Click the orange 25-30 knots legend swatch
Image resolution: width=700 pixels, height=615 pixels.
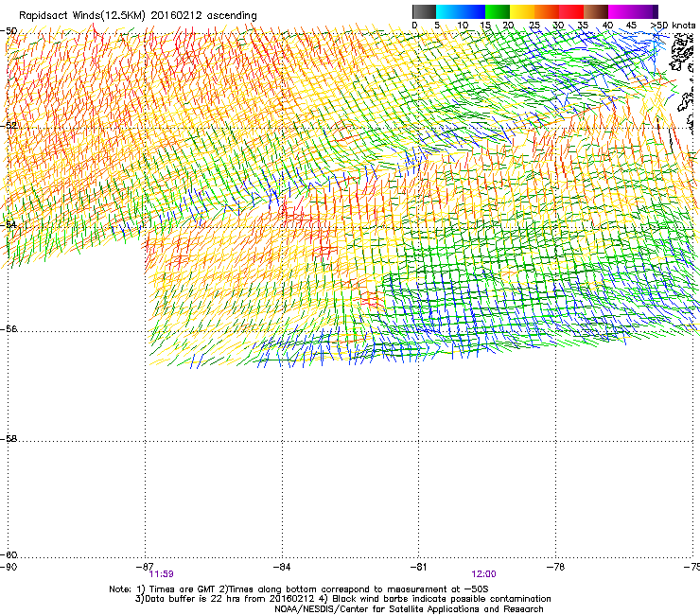point(547,11)
